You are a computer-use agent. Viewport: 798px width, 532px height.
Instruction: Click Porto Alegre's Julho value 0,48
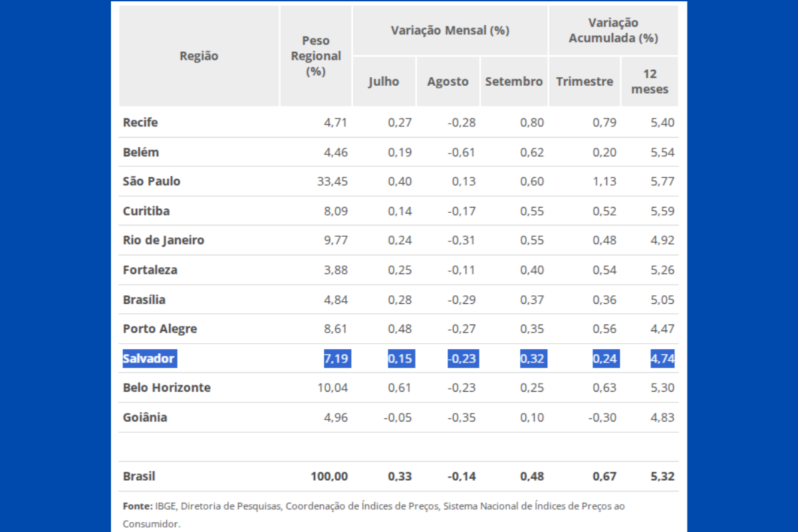coord(400,329)
